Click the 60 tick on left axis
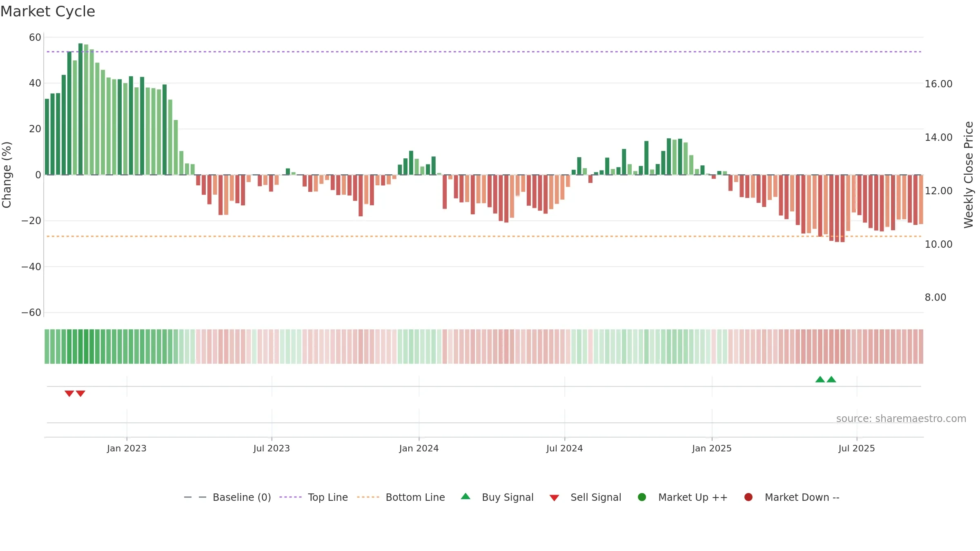 [35, 38]
